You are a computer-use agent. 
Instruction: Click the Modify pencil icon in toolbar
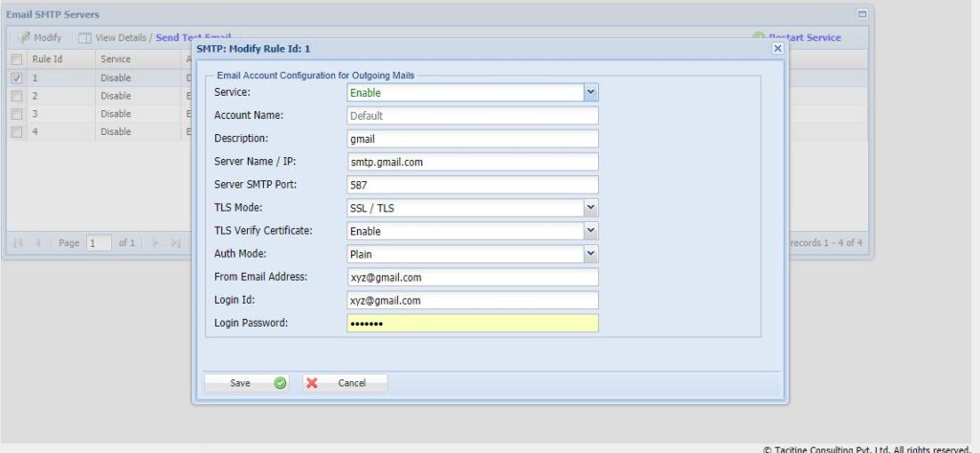(24, 37)
